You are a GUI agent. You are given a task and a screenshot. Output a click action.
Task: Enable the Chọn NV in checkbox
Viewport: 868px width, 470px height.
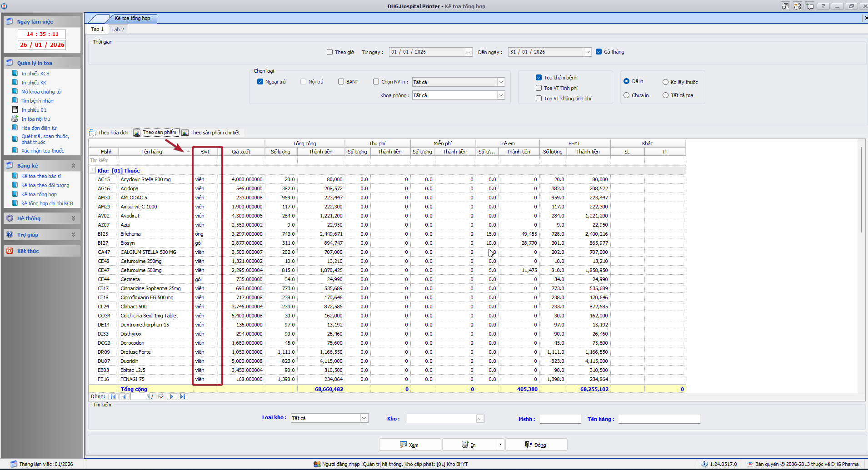(376, 82)
